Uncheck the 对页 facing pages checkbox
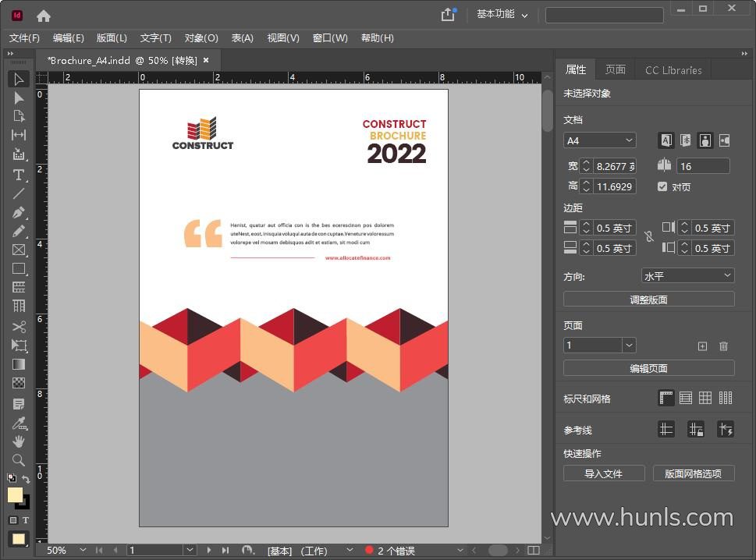756x560 pixels. pyautogui.click(x=662, y=186)
